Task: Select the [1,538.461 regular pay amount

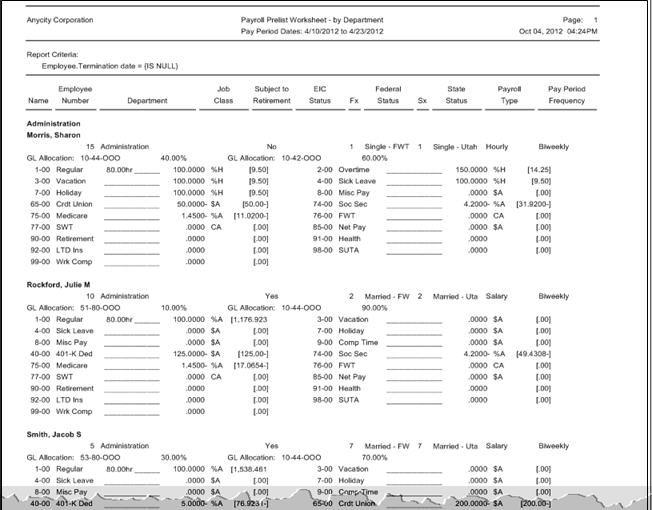Action: point(249,469)
